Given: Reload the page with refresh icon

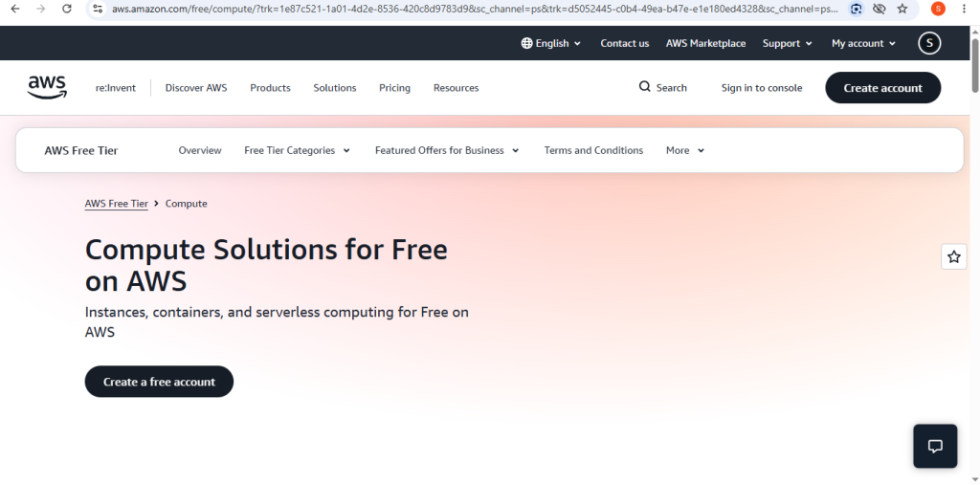Looking at the screenshot, I should (67, 9).
